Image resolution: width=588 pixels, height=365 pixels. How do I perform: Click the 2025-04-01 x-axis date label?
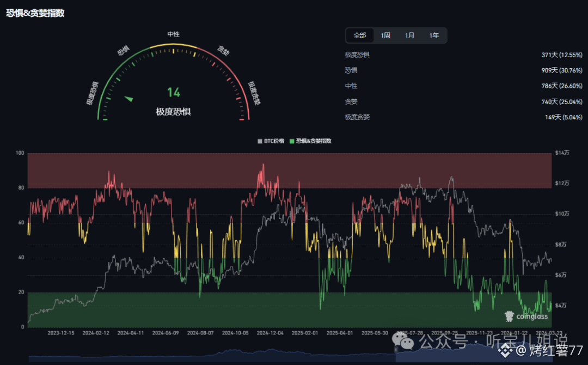click(x=340, y=333)
